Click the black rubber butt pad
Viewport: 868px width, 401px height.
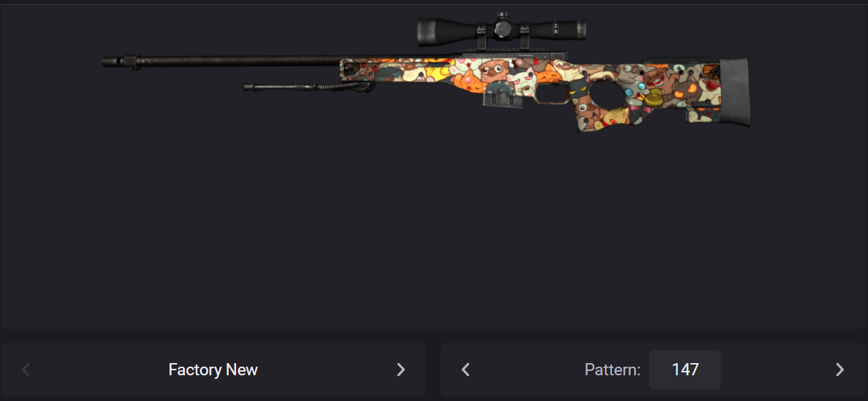point(736,93)
